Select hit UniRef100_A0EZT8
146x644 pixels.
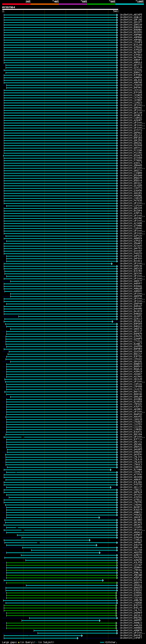click(x=131, y=545)
